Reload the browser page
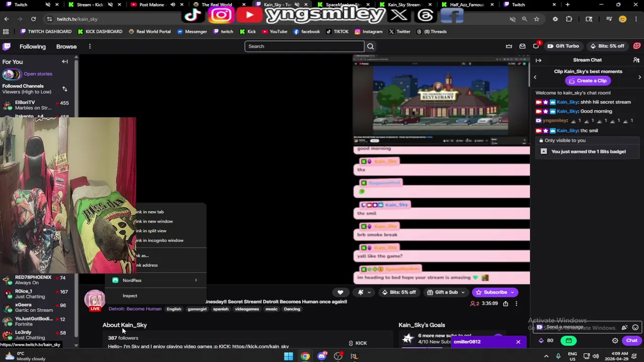 click(x=33, y=19)
